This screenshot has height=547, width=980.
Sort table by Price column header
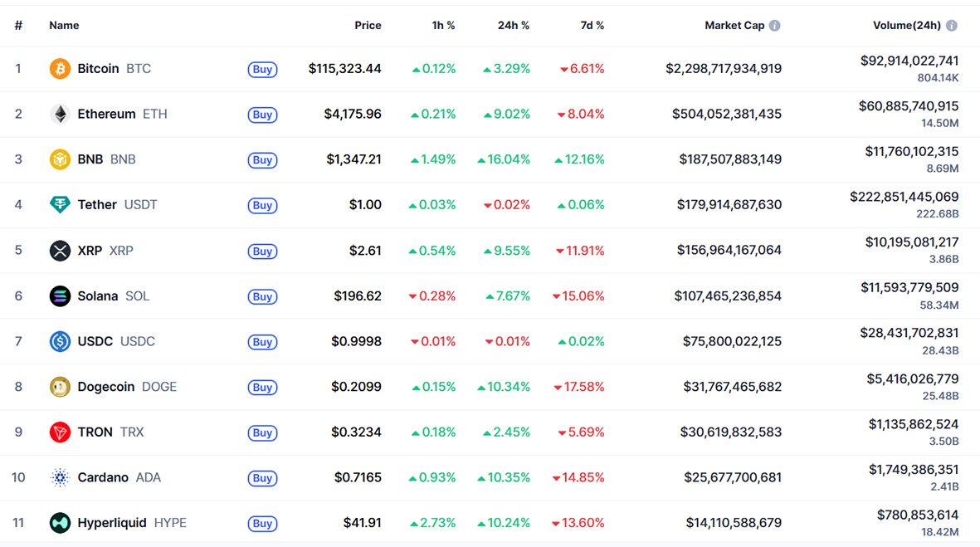(x=368, y=26)
